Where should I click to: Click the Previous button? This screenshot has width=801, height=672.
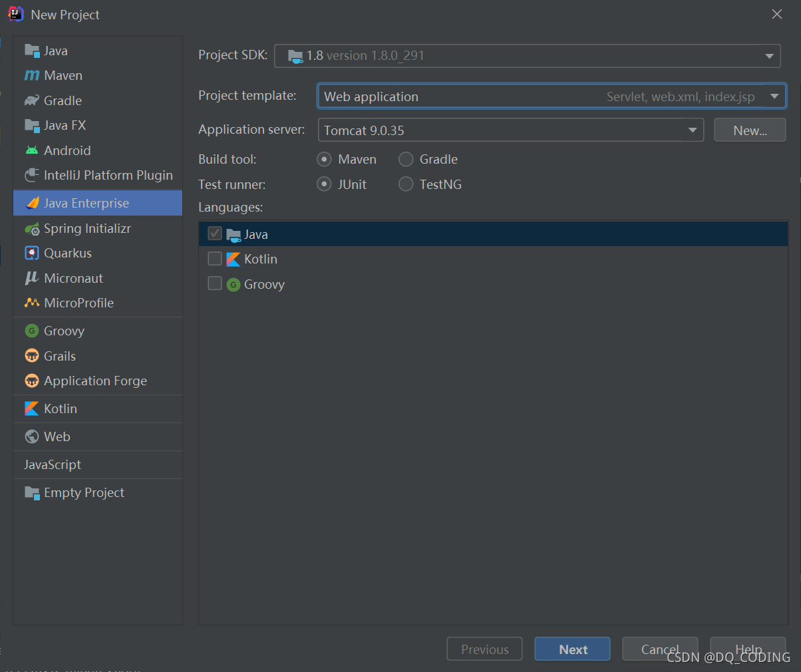[484, 649]
